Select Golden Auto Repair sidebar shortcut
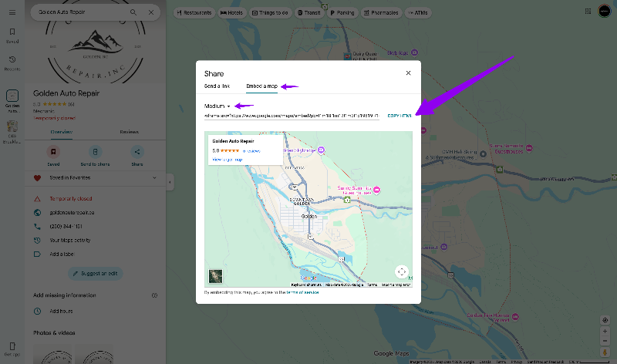The height and width of the screenshot is (364, 617). click(12, 101)
